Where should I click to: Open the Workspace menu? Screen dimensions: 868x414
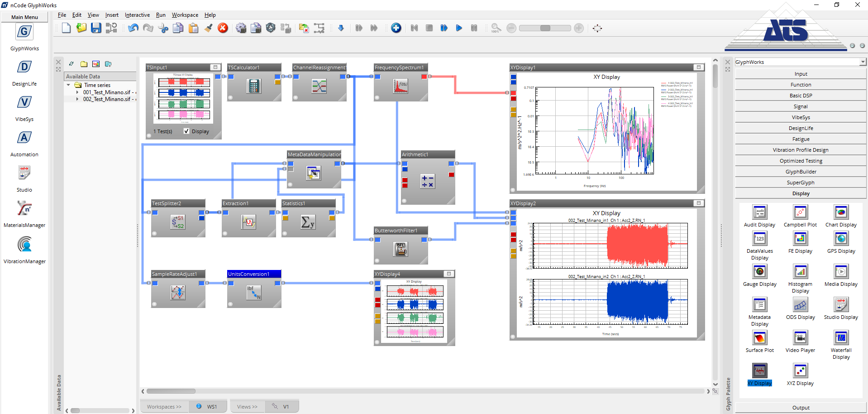pyautogui.click(x=185, y=15)
